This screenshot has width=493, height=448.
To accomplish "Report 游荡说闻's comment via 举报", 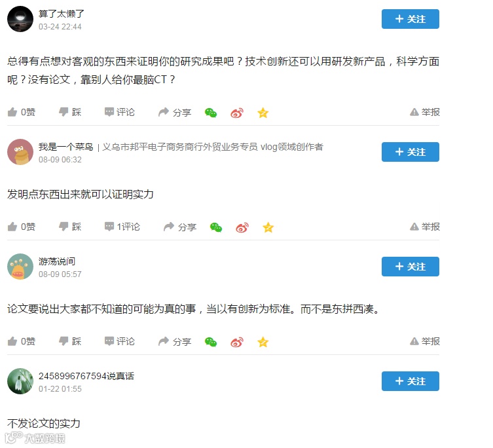I will click(x=425, y=341).
